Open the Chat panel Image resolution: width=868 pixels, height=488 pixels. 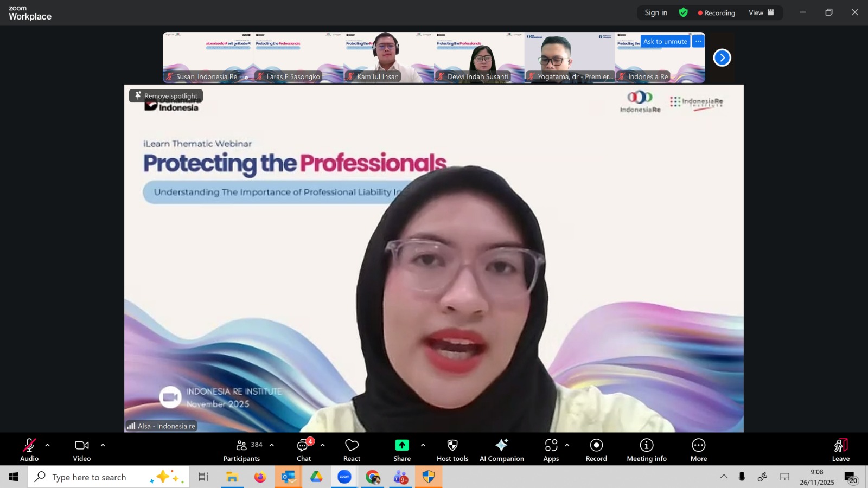pos(304,450)
